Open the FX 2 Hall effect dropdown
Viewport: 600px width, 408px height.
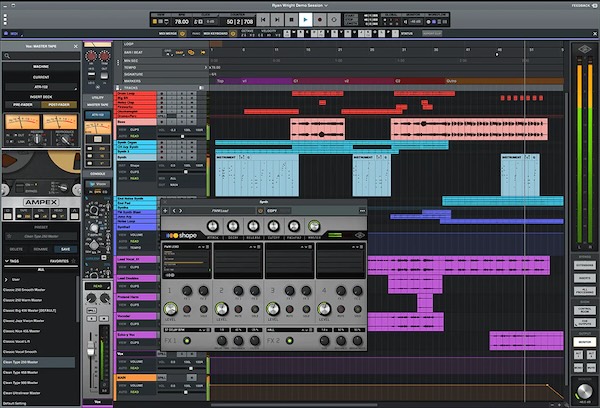pyautogui.click(x=290, y=330)
